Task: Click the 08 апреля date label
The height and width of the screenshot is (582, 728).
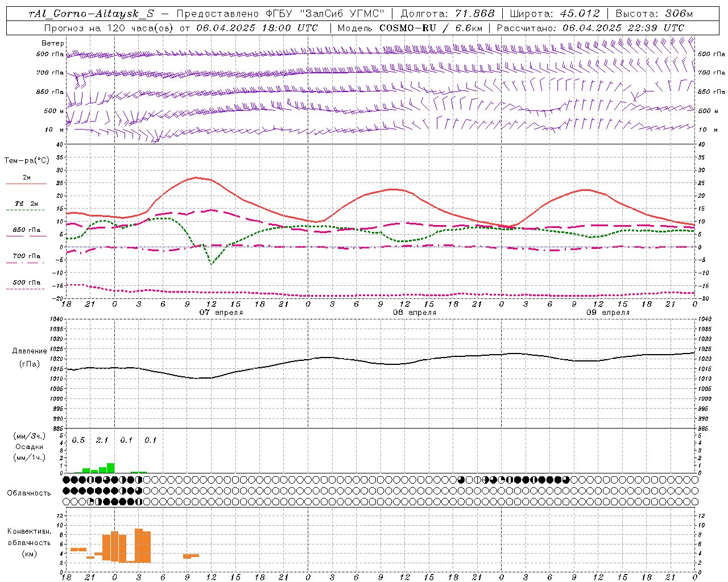Action: point(414,313)
